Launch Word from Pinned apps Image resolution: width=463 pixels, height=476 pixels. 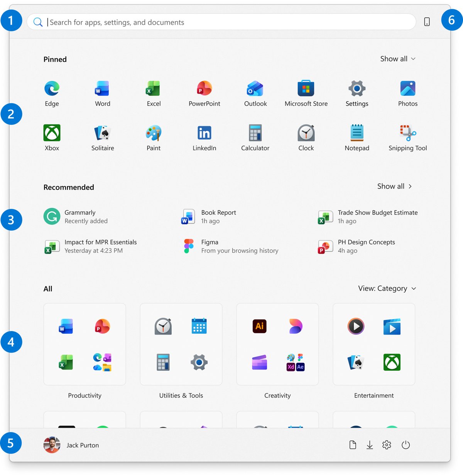(x=103, y=94)
